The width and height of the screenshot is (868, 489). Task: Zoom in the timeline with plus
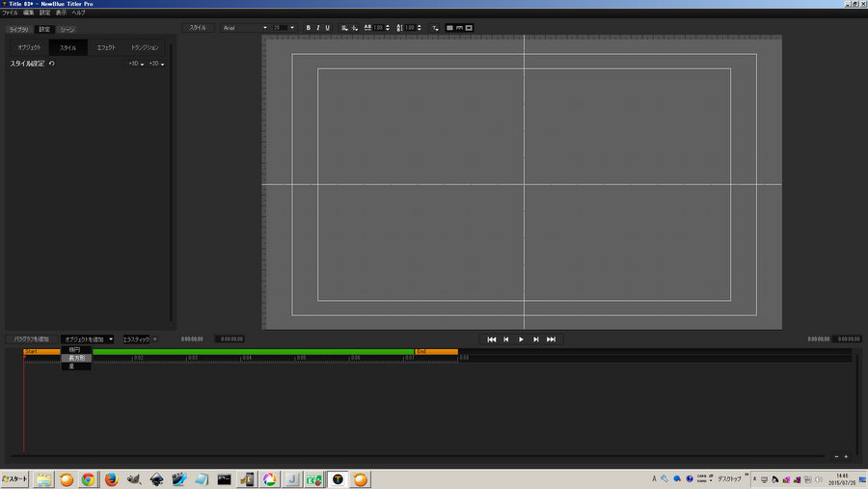(846, 457)
